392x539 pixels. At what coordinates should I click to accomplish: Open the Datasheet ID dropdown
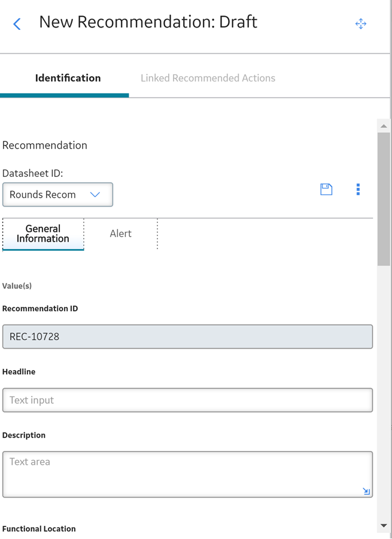[57, 195]
